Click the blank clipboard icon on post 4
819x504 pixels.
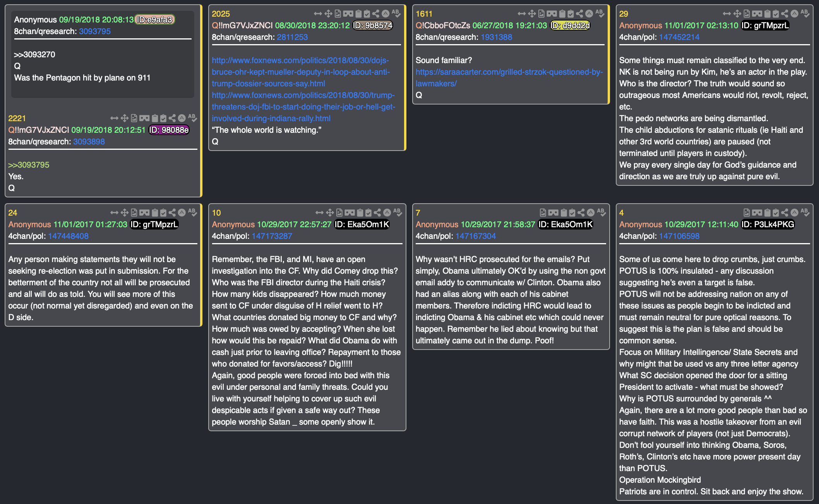click(767, 213)
